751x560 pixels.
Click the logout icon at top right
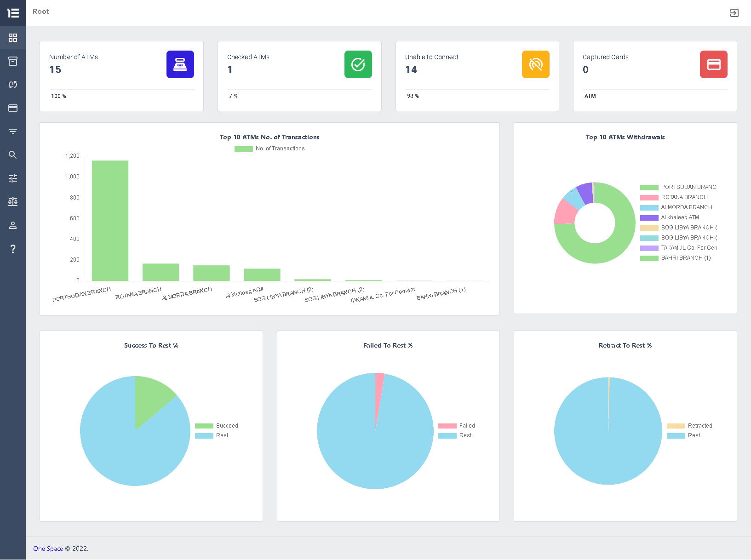click(x=734, y=13)
